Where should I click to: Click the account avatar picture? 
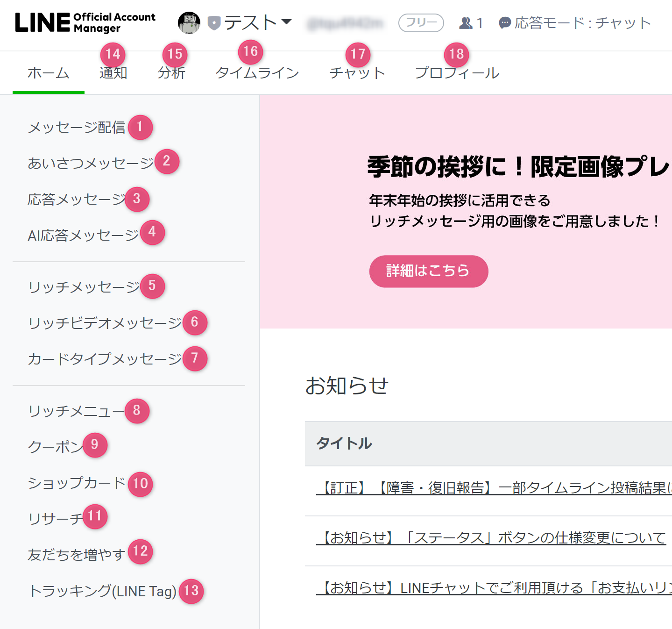tap(189, 23)
